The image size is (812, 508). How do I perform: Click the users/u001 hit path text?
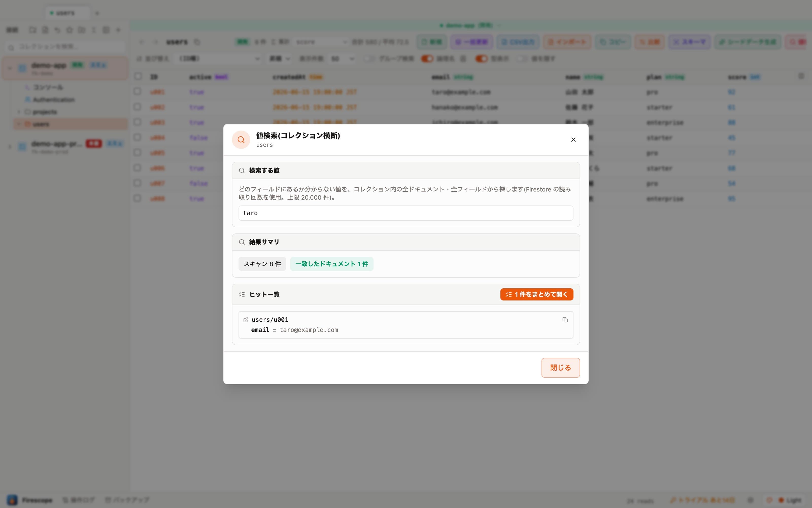coord(270,320)
